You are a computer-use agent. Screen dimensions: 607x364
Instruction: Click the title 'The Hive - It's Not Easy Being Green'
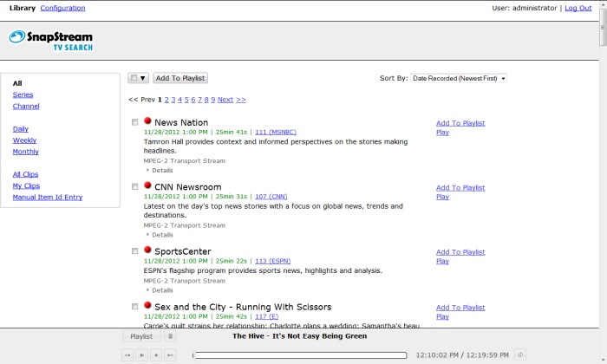coord(300,336)
